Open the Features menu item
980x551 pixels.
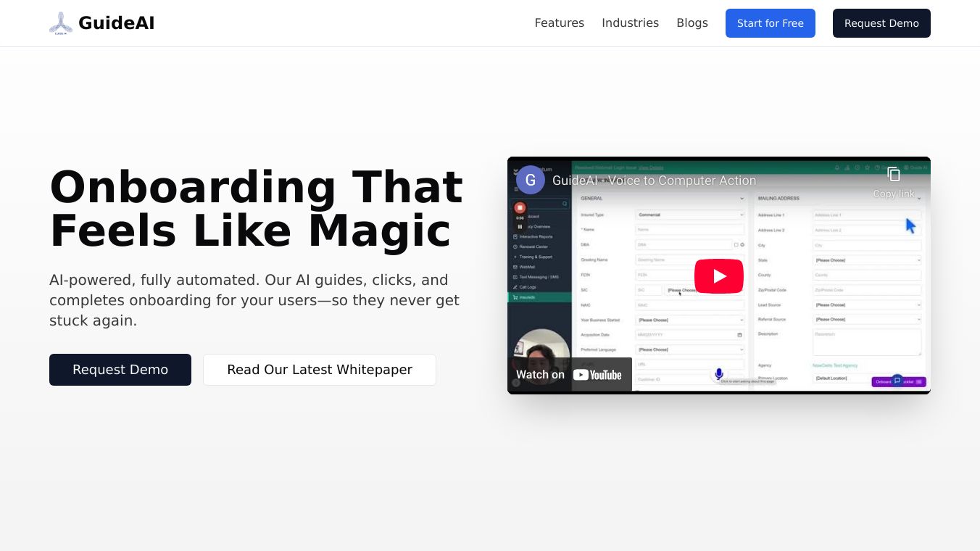coord(560,23)
